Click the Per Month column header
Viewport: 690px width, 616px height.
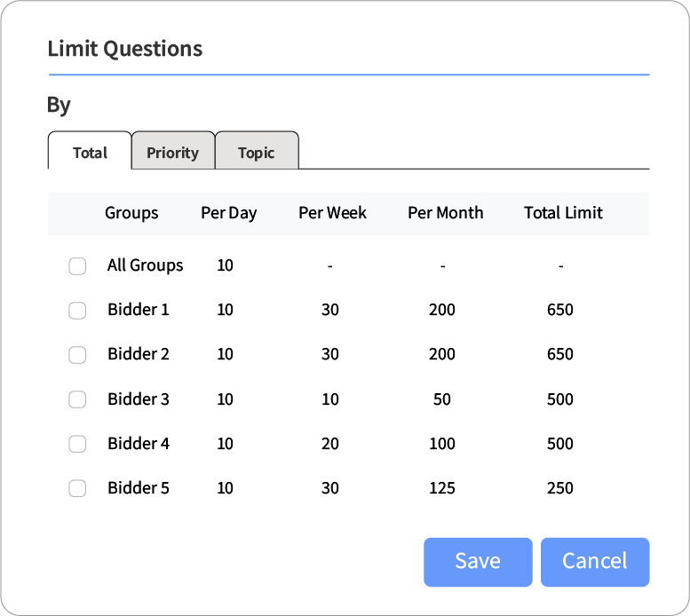[445, 213]
